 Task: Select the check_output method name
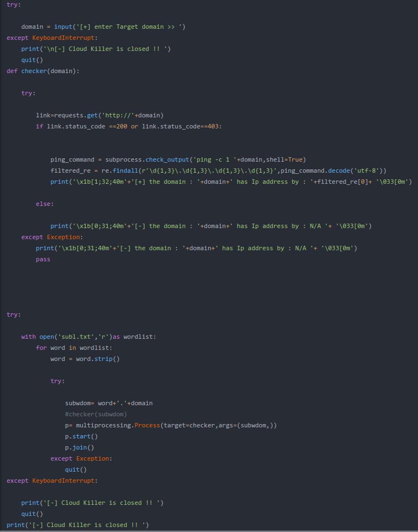tap(167, 159)
